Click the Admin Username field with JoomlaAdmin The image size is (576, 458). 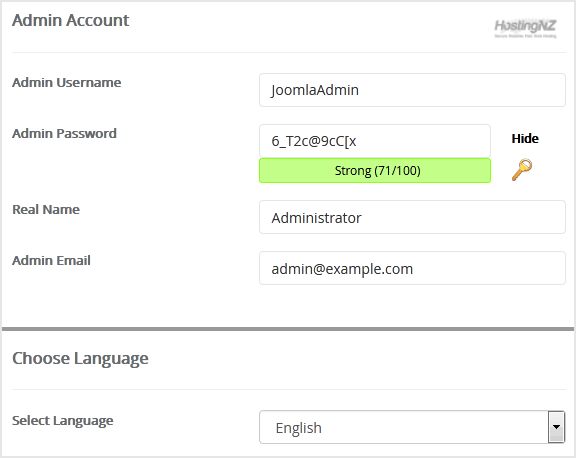point(412,90)
